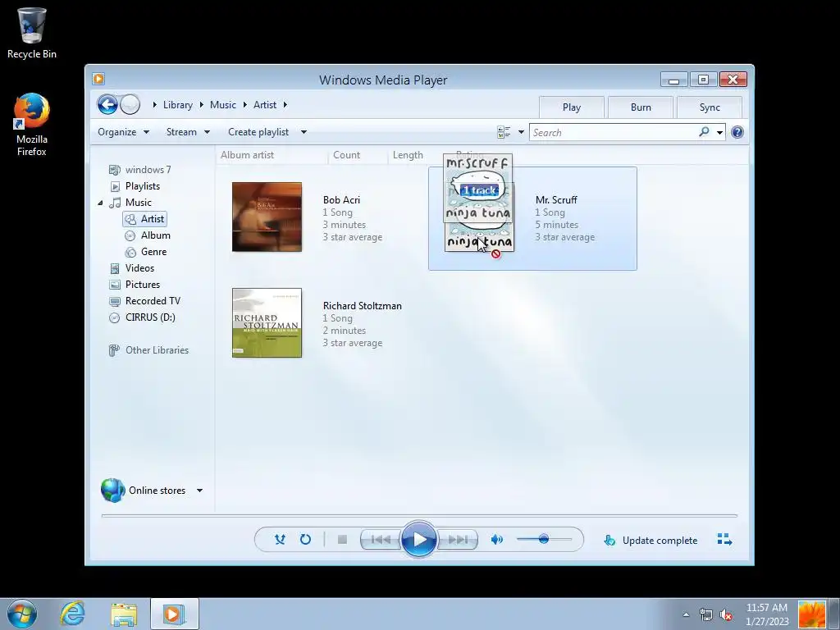Screen dimensions: 840x630
Task: Click the Stop button
Action: [342, 540]
